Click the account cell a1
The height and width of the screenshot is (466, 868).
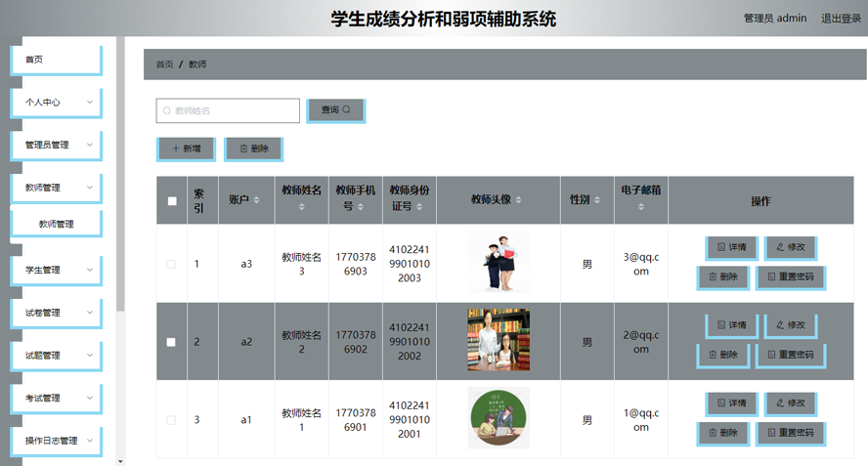coord(246,420)
